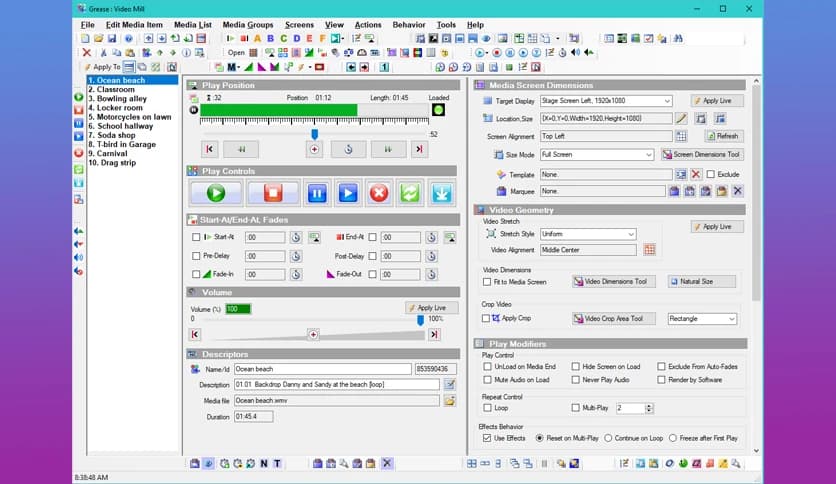
Task: Start playback with green Play button
Action: (x=216, y=193)
